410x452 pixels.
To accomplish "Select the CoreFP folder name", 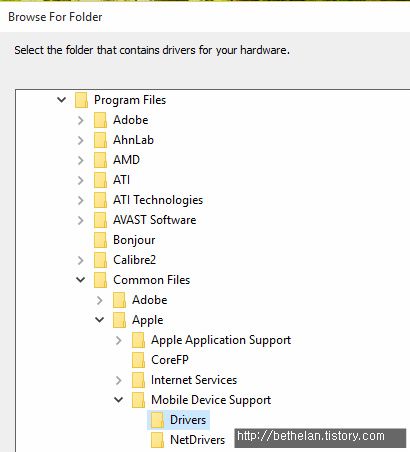I will 170,360.
